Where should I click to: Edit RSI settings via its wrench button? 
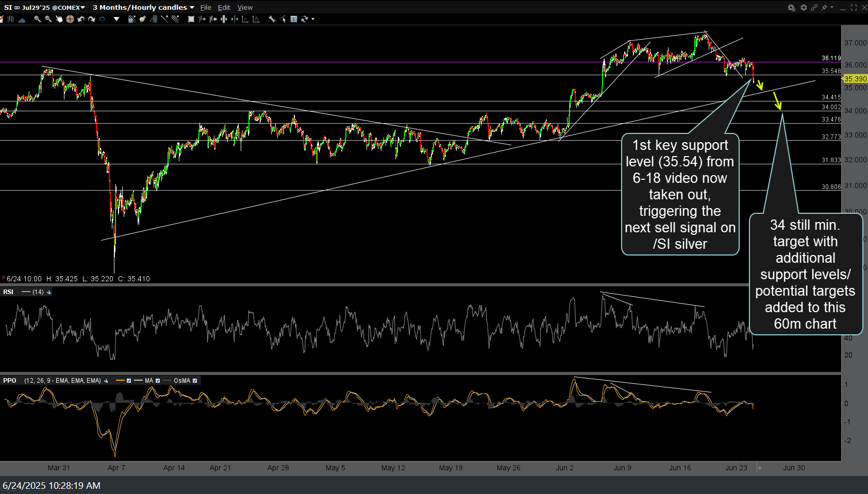click(48, 292)
